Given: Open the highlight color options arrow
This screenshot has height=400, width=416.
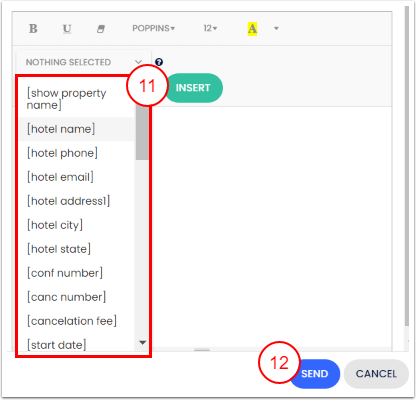Looking at the screenshot, I should (276, 29).
